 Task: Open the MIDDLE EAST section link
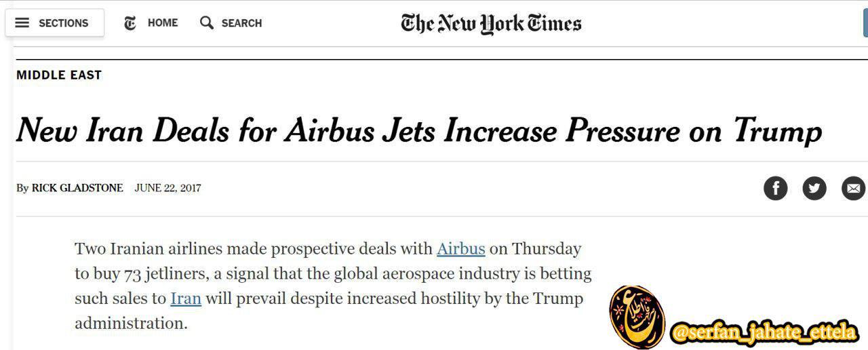59,75
